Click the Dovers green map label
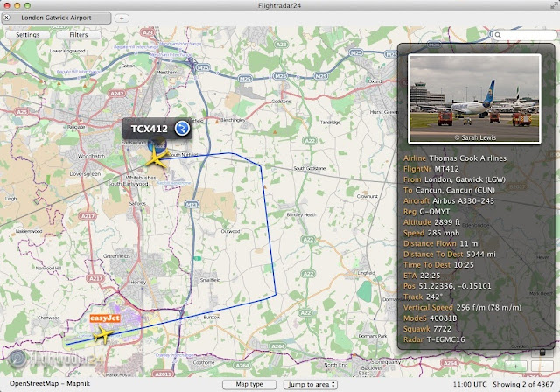The width and height of the screenshot is (560, 392). (85, 174)
